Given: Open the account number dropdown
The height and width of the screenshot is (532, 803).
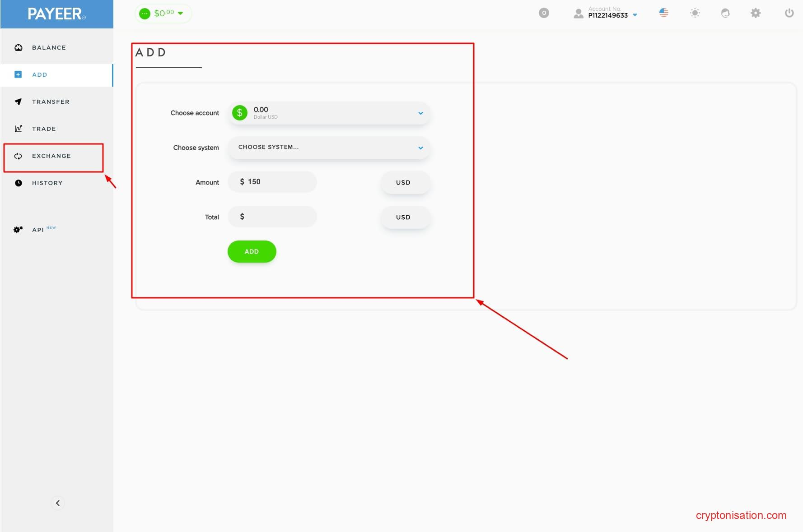Looking at the screenshot, I should (607, 13).
